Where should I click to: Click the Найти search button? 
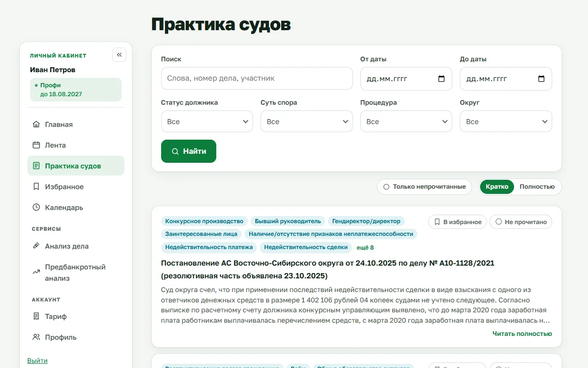point(188,151)
